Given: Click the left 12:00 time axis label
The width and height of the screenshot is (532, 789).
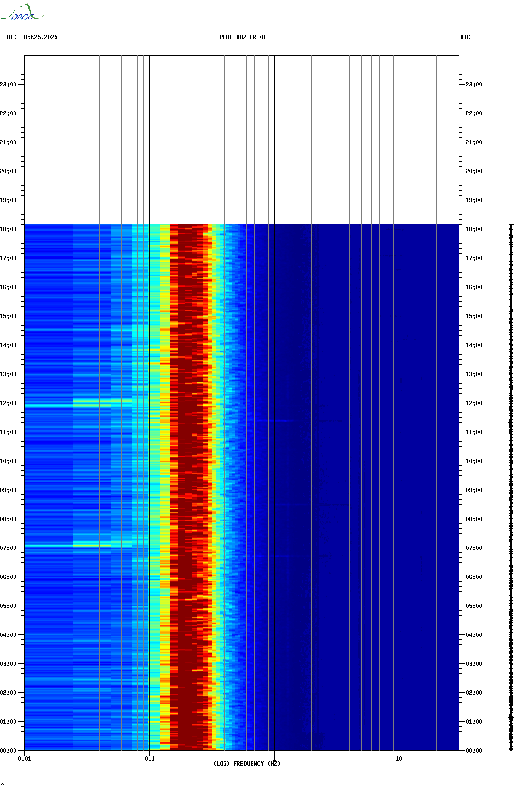Looking at the screenshot, I should (x=8, y=403).
